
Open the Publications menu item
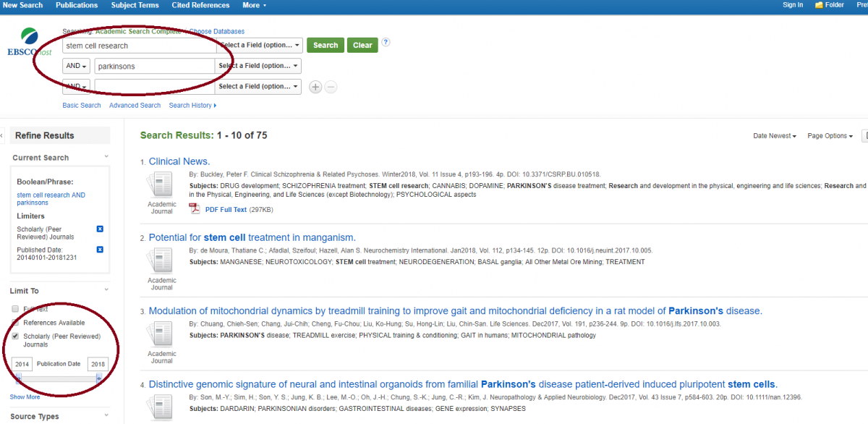point(77,5)
